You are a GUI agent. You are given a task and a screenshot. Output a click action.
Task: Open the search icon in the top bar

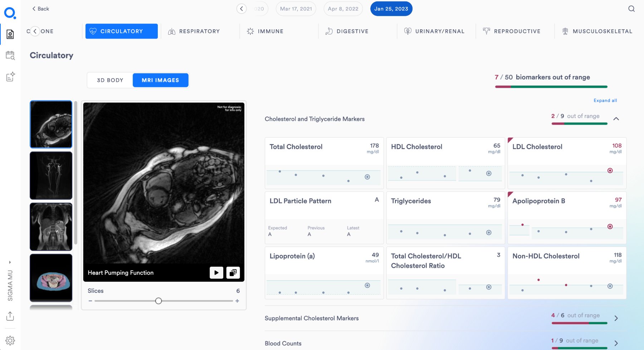click(631, 9)
